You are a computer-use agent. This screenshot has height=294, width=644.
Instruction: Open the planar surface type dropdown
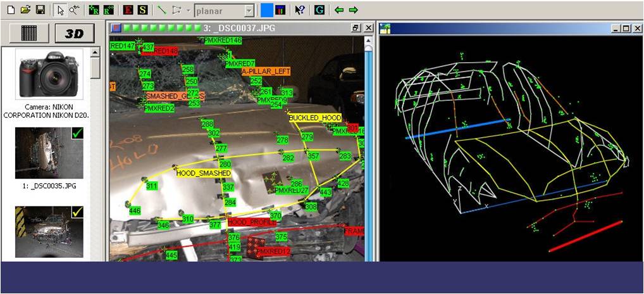tap(249, 11)
